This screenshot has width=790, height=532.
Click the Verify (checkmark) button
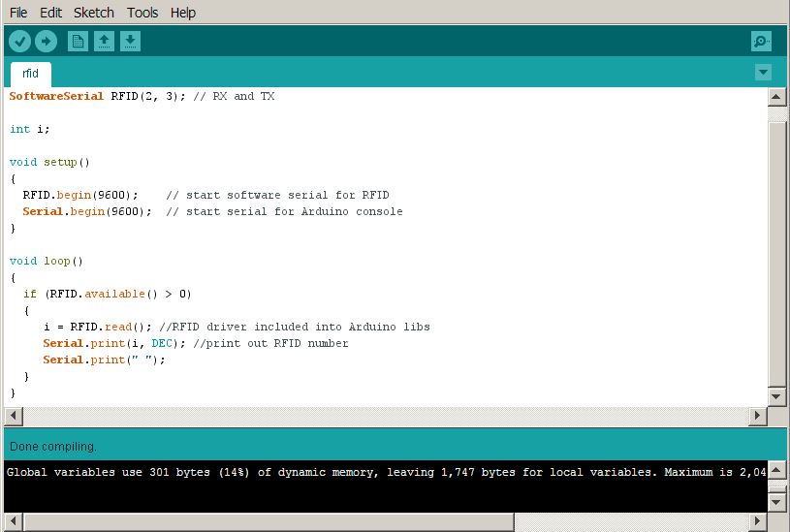(19, 42)
